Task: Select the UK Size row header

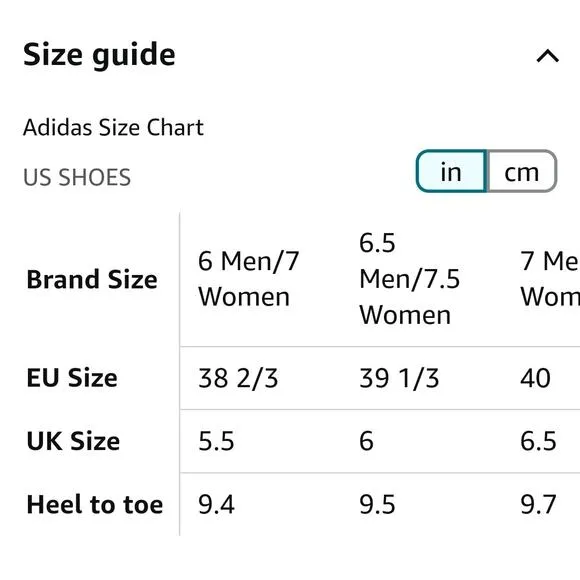Action: (x=73, y=441)
